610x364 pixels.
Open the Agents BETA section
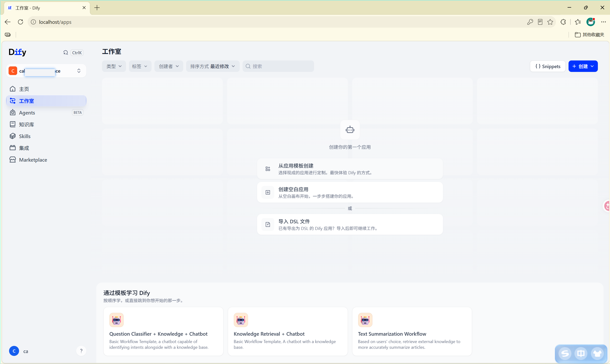(46, 113)
